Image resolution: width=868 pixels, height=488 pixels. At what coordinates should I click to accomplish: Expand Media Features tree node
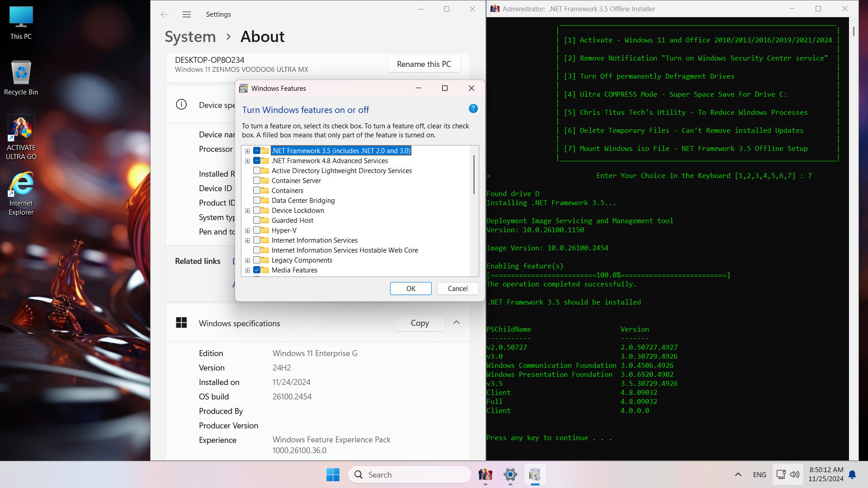[247, 270]
